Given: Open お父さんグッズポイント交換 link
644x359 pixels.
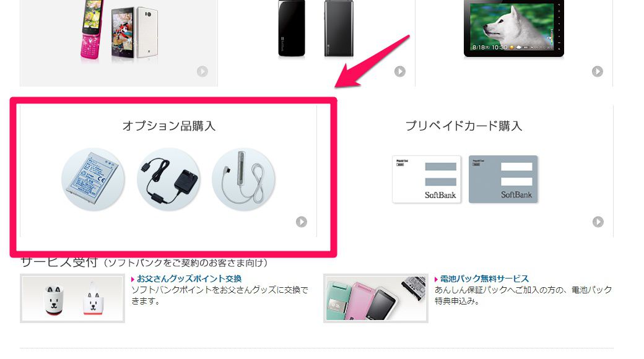Looking at the screenshot, I should [x=189, y=279].
